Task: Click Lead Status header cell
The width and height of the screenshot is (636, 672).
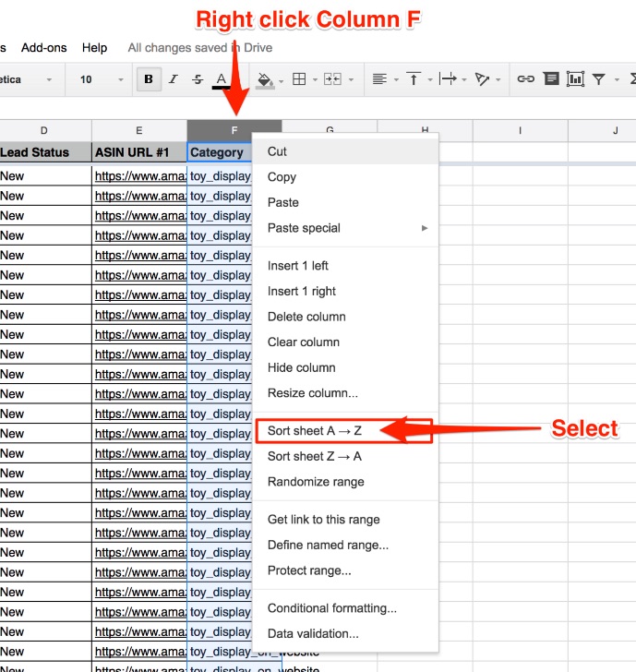Action: coord(45,152)
